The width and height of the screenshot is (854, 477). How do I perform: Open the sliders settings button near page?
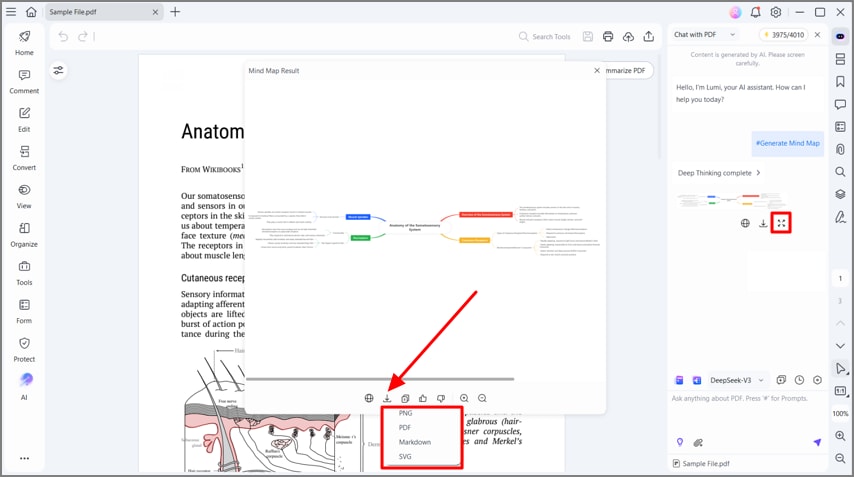(58, 70)
